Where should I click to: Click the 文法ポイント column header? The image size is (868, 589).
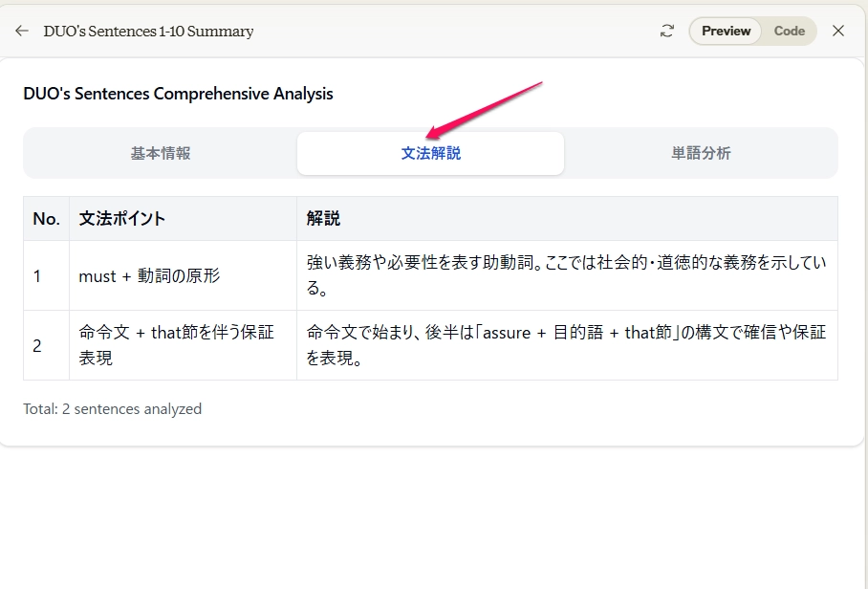183,219
